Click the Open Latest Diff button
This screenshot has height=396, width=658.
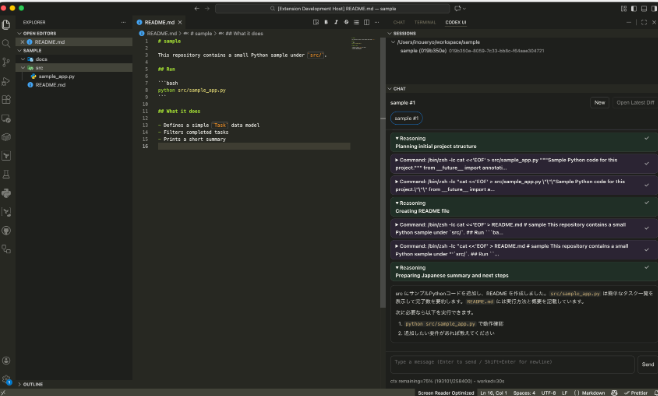[x=635, y=103]
